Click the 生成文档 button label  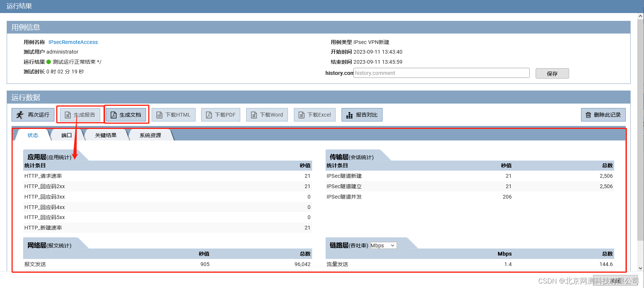click(x=130, y=115)
